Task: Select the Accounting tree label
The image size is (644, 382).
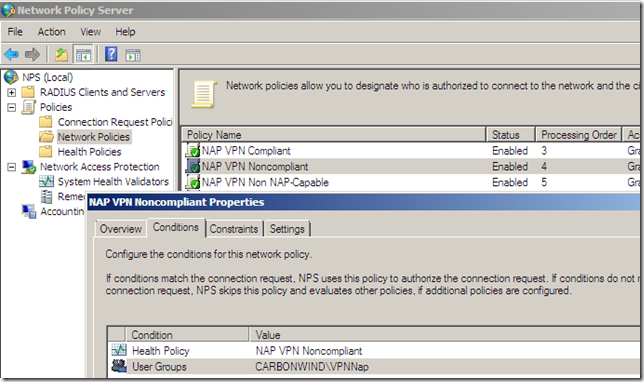Action: click(62, 212)
